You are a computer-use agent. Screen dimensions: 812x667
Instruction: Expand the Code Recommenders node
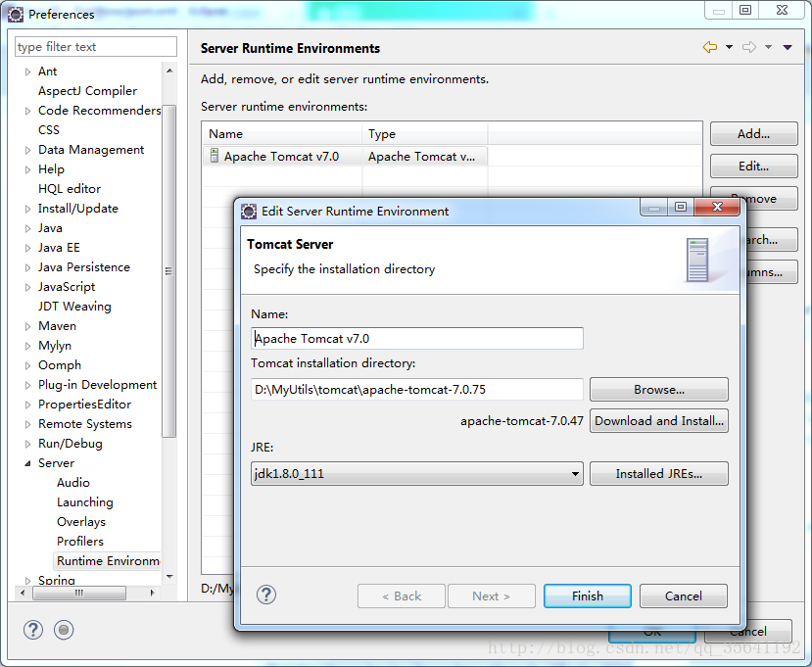click(28, 111)
